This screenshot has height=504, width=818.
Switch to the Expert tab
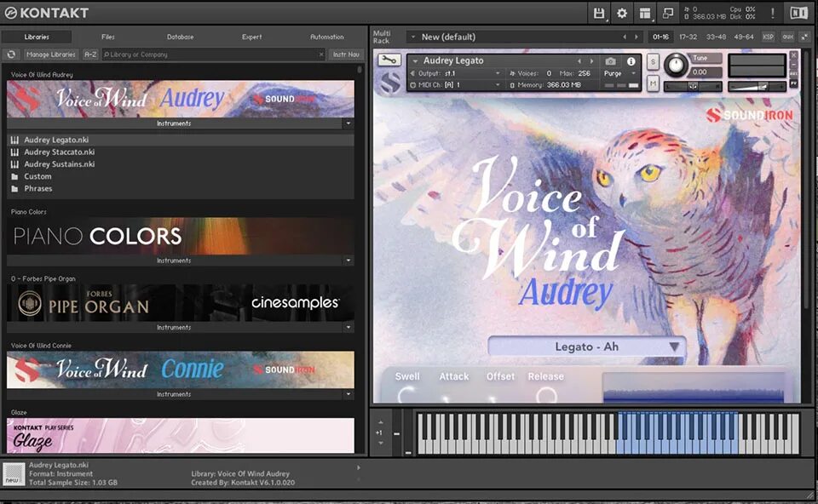pyautogui.click(x=252, y=37)
